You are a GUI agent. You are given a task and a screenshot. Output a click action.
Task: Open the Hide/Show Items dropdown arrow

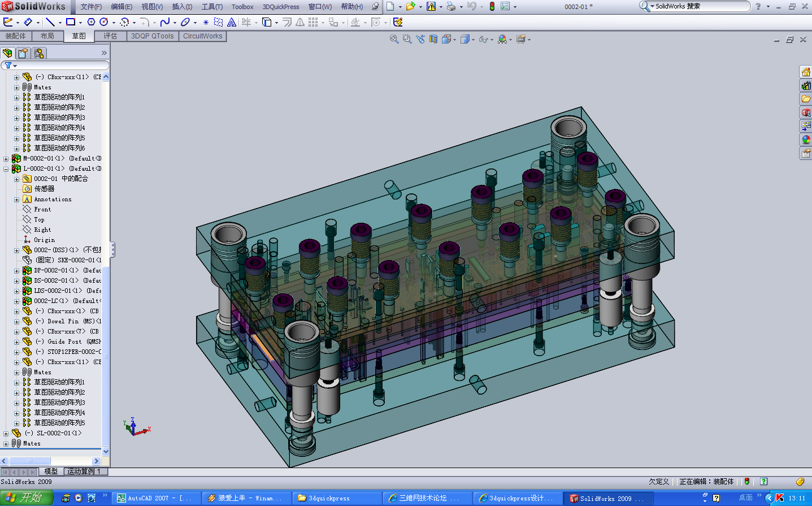492,40
